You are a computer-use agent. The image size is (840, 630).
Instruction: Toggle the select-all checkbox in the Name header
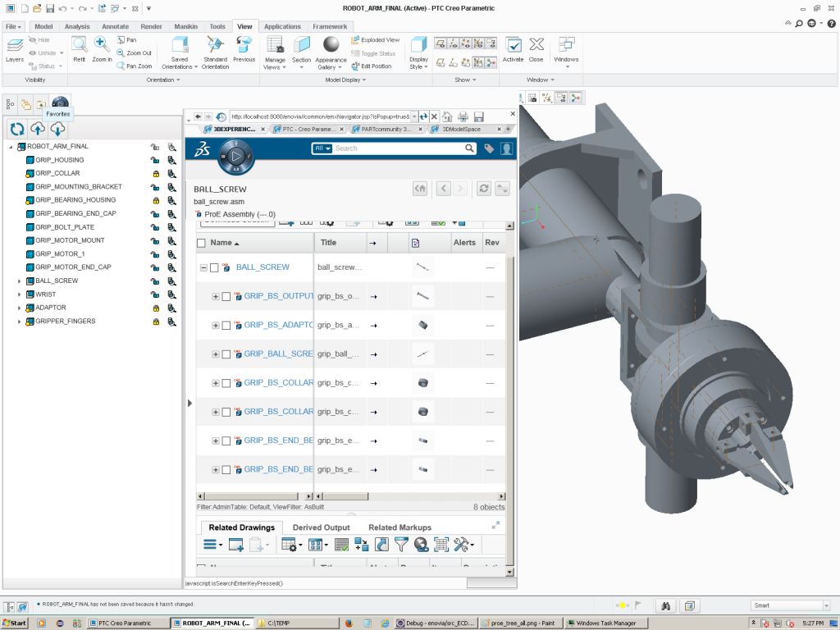[202, 243]
